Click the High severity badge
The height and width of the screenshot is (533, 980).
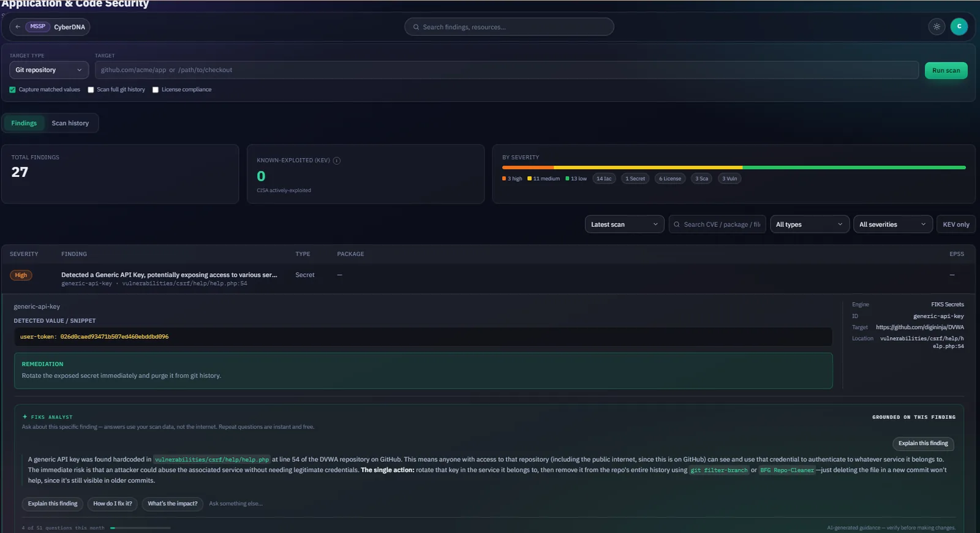coord(21,275)
